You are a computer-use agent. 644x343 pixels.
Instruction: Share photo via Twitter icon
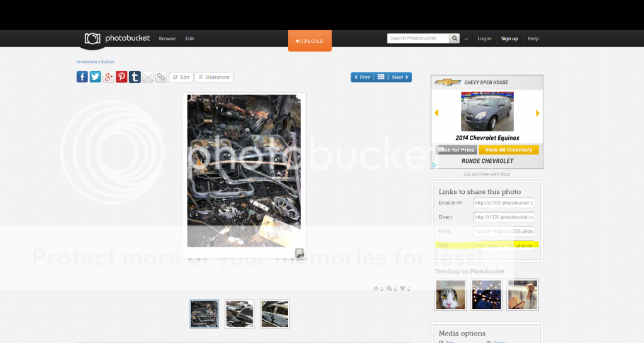(95, 77)
